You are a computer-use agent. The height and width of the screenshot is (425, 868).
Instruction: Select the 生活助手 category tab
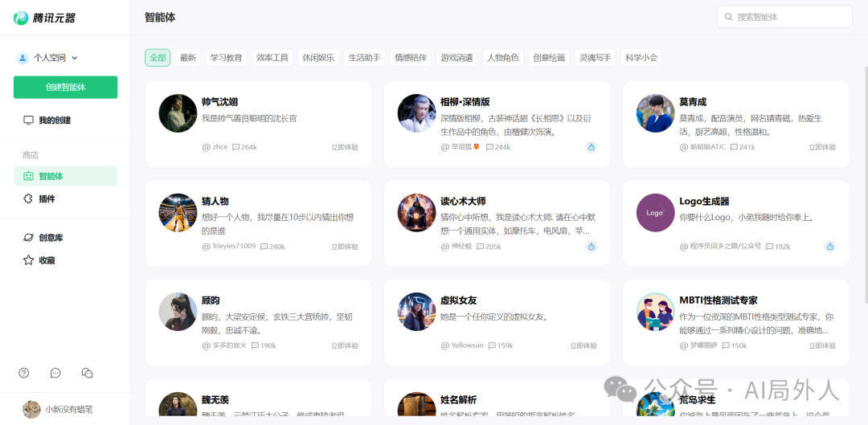(x=364, y=58)
